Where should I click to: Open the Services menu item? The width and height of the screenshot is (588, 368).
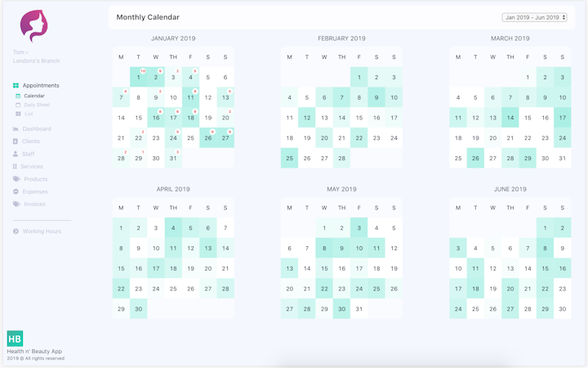pos(32,167)
